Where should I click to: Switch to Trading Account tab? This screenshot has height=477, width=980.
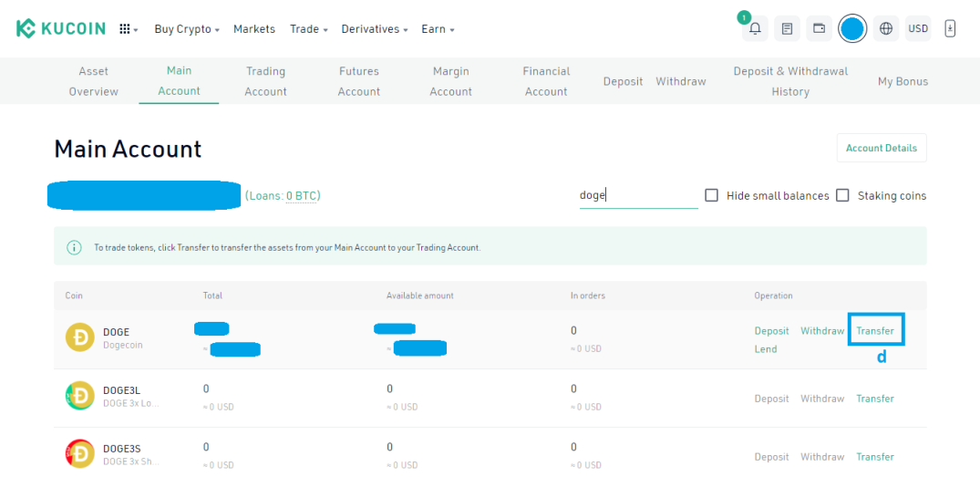(x=265, y=81)
